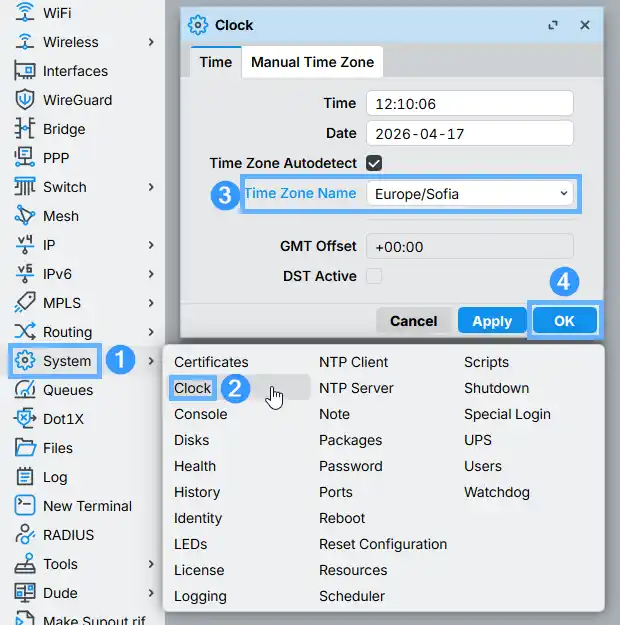The height and width of the screenshot is (625, 620).
Task: Switch to the Time tab
Action: [x=216, y=62]
